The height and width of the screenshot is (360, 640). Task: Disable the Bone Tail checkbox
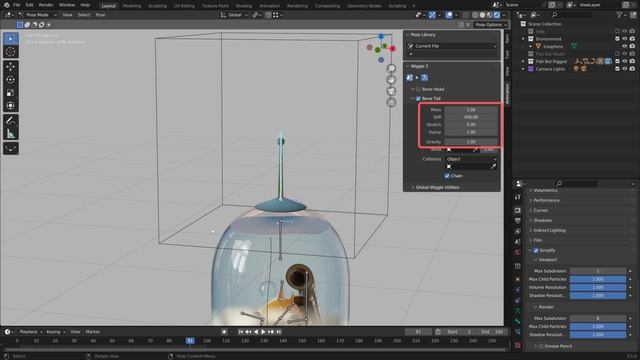418,98
